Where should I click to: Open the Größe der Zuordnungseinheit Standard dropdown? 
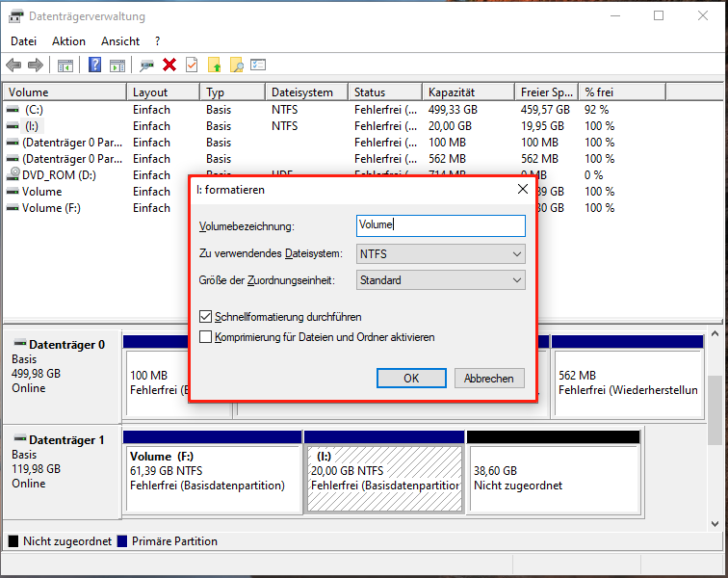pyautogui.click(x=441, y=280)
